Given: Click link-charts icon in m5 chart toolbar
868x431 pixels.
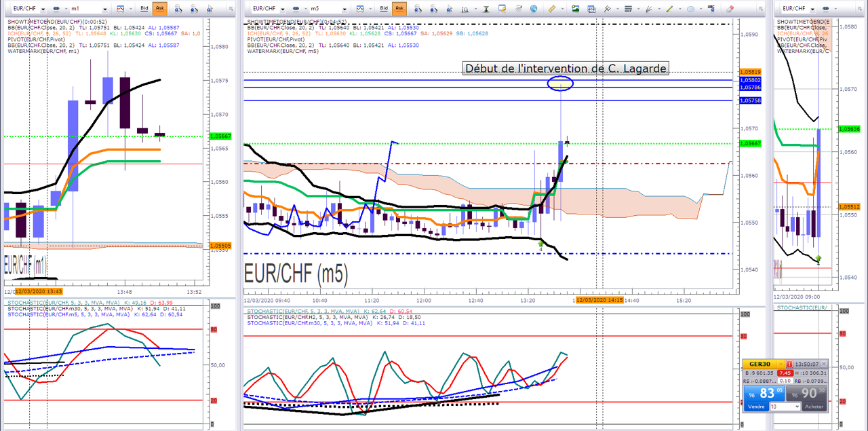Looking at the screenshot, I should pyautogui.click(x=296, y=9).
